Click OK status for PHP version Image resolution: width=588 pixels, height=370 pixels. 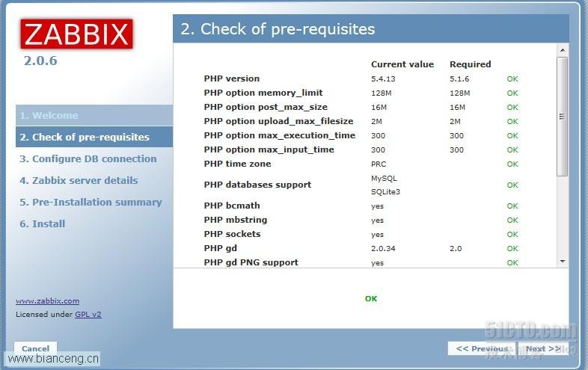coord(512,79)
